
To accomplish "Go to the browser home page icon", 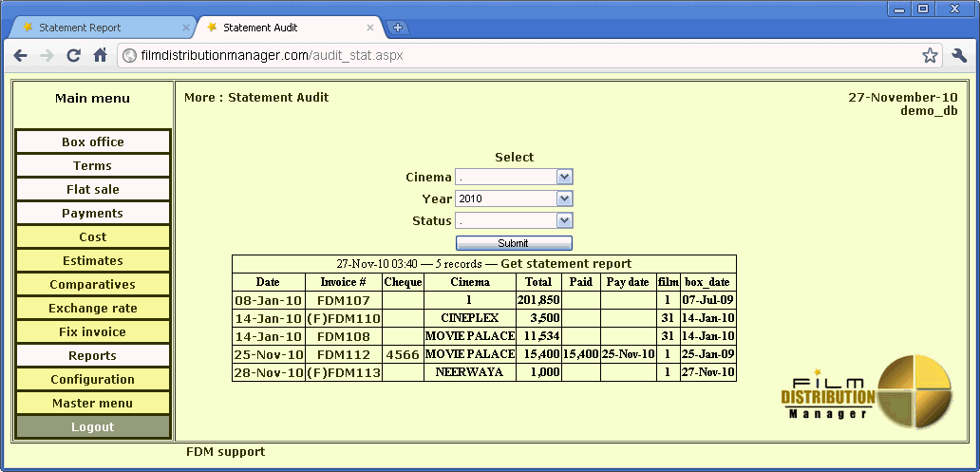I will click(100, 56).
